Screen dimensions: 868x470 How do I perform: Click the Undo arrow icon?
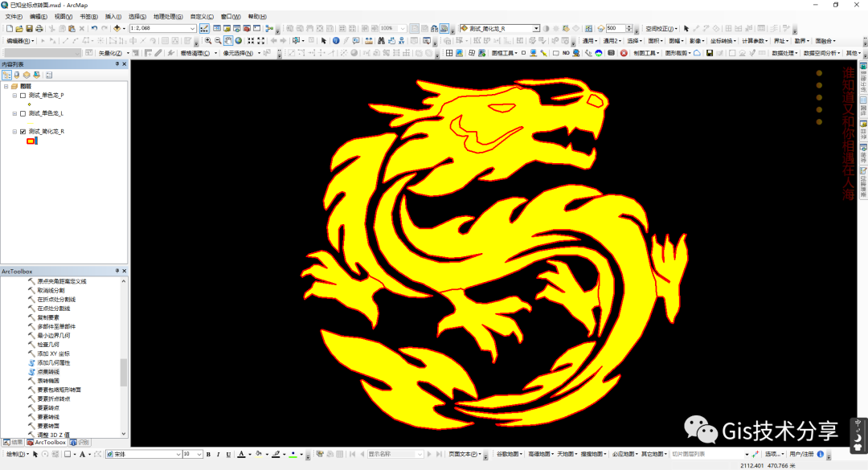point(94,29)
